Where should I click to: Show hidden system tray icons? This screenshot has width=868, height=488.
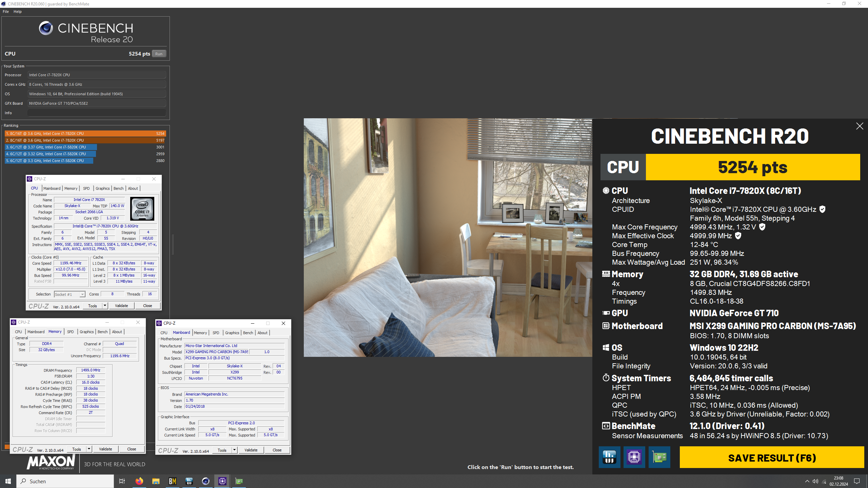[x=807, y=481]
